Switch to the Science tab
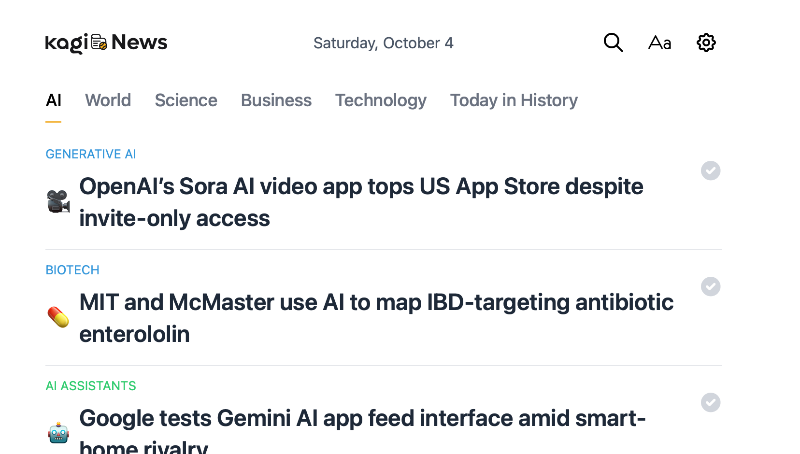This screenshot has height=454, width=800. [186, 100]
